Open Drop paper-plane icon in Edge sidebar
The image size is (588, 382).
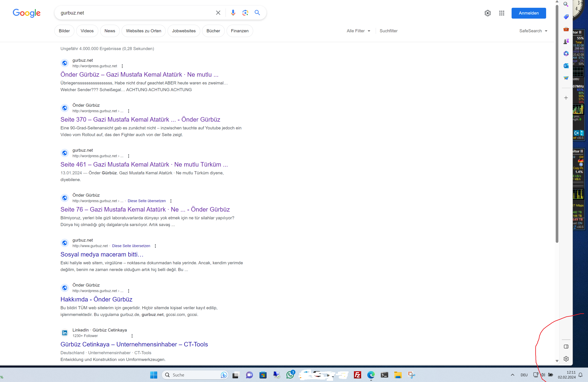tap(566, 78)
